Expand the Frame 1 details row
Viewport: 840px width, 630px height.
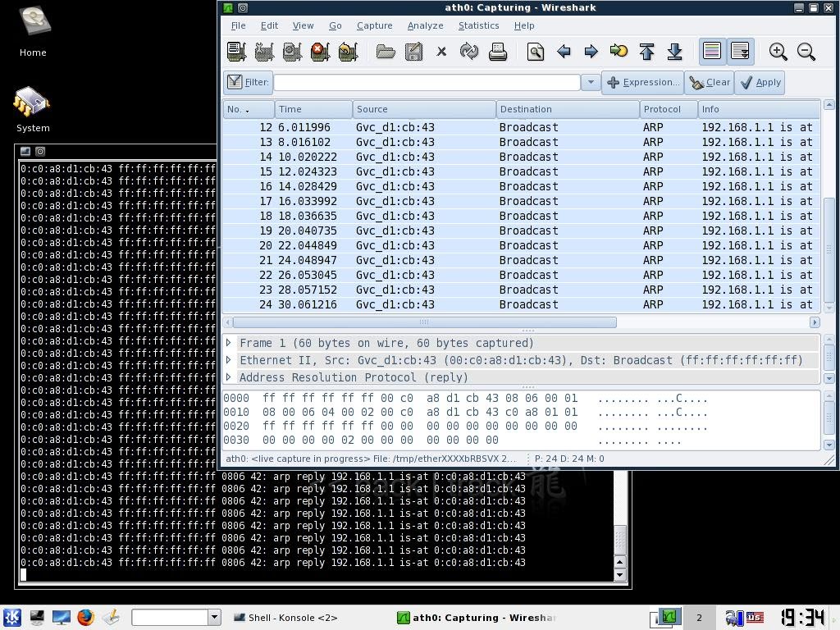(229, 343)
